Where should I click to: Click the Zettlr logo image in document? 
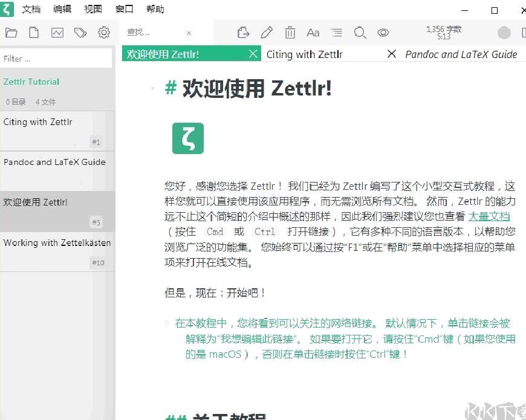point(188,138)
